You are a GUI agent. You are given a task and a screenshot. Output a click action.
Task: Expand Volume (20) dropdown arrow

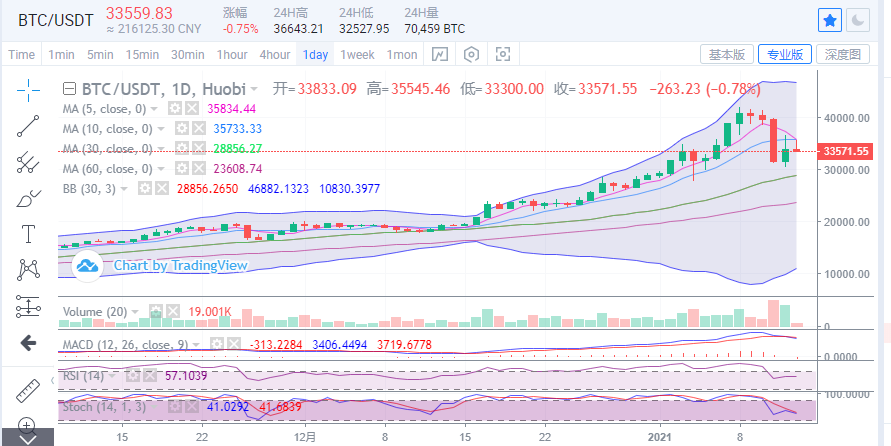(x=135, y=312)
